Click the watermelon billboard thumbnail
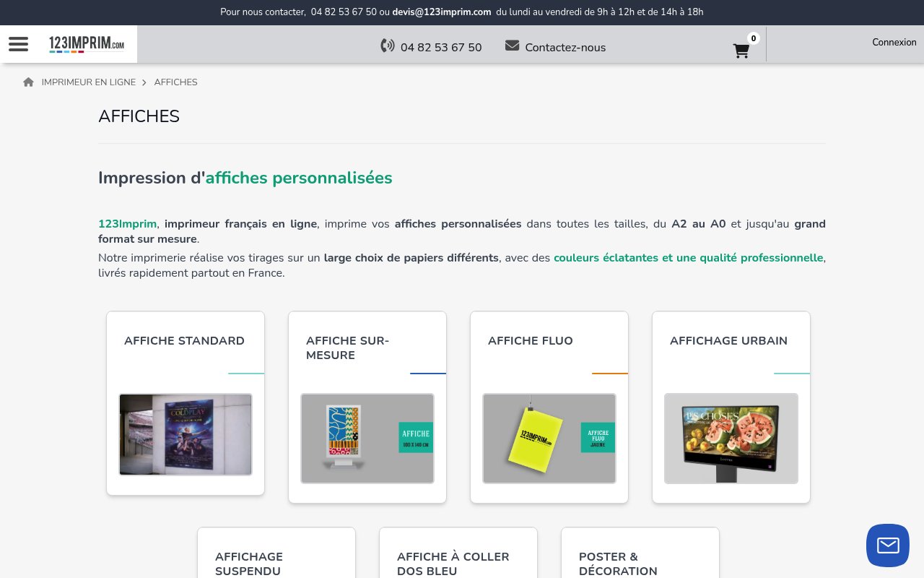 [x=731, y=439]
